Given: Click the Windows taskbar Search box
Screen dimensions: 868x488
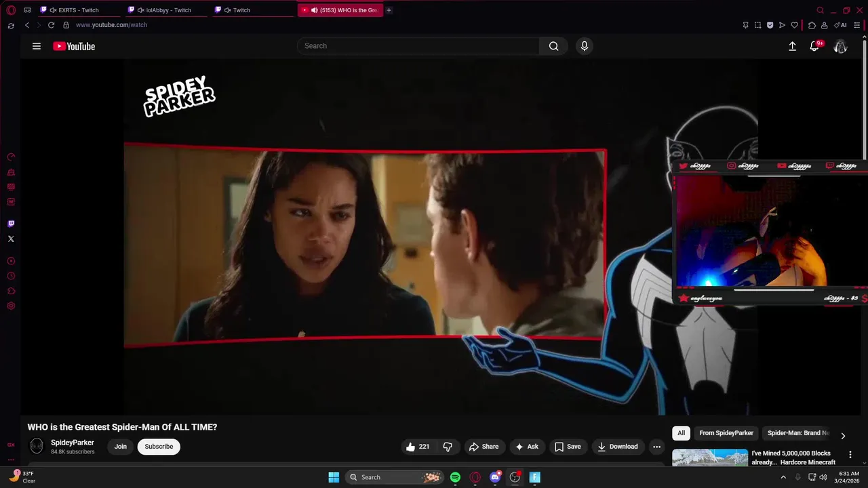Looking at the screenshot, I should tap(393, 477).
